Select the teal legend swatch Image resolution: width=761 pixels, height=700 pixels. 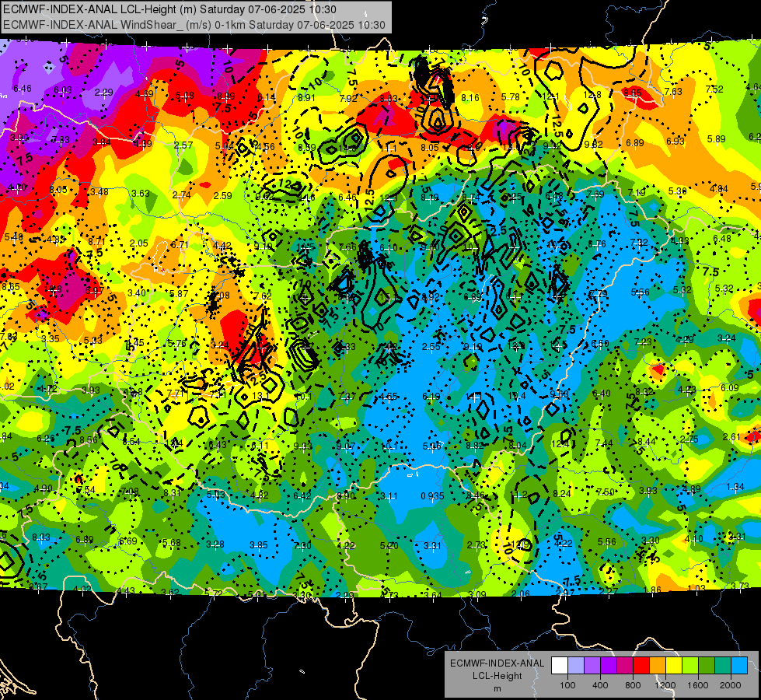[723, 665]
